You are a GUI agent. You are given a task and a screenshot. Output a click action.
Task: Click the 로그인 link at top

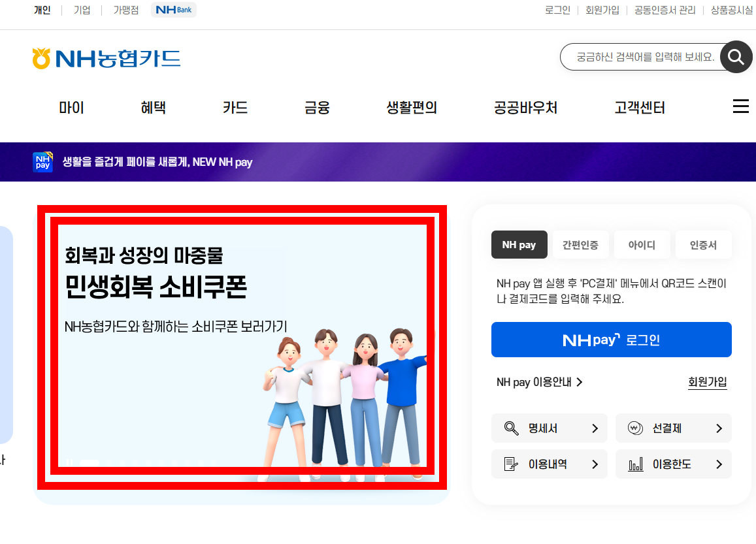558,10
